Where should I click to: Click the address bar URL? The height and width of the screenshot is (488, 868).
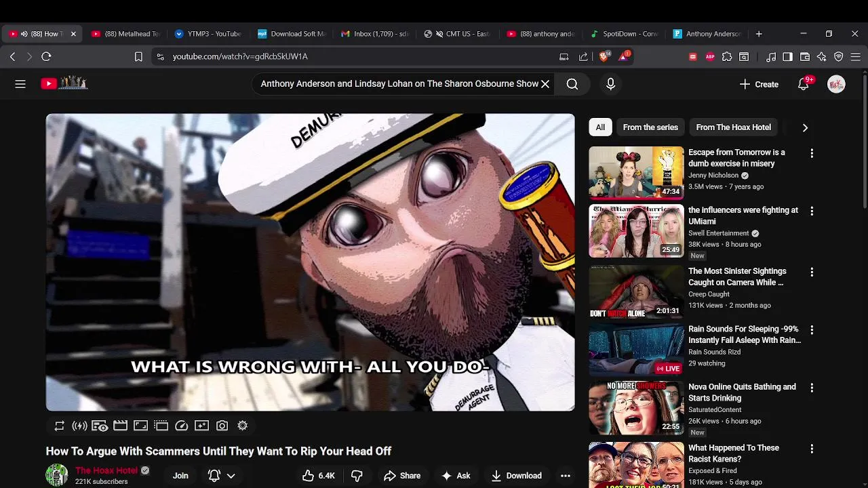click(x=239, y=57)
